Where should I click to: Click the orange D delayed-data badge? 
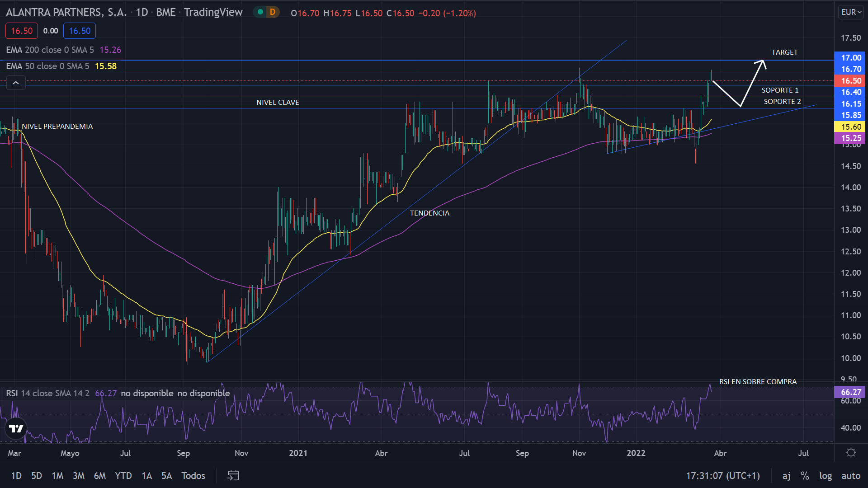coord(272,12)
